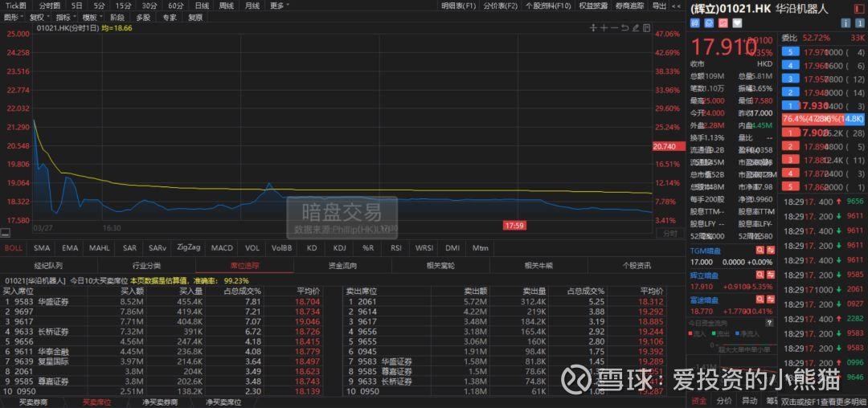Click the 权益披露 button
The width and height of the screenshot is (868, 408).
(593, 6)
